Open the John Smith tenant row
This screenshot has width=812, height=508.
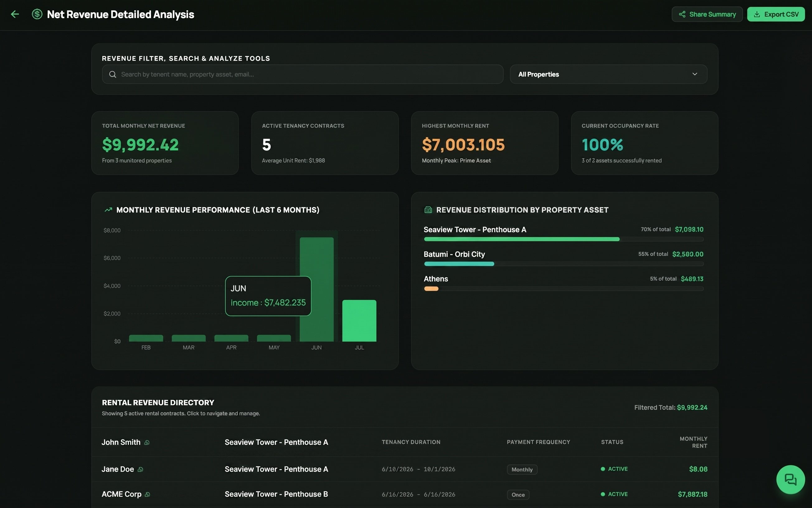[404, 442]
